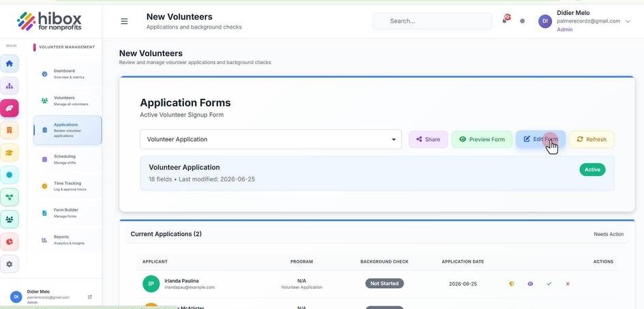644x309 pixels.
Task: Open the green workflow diagram icon
Action: 10,197
